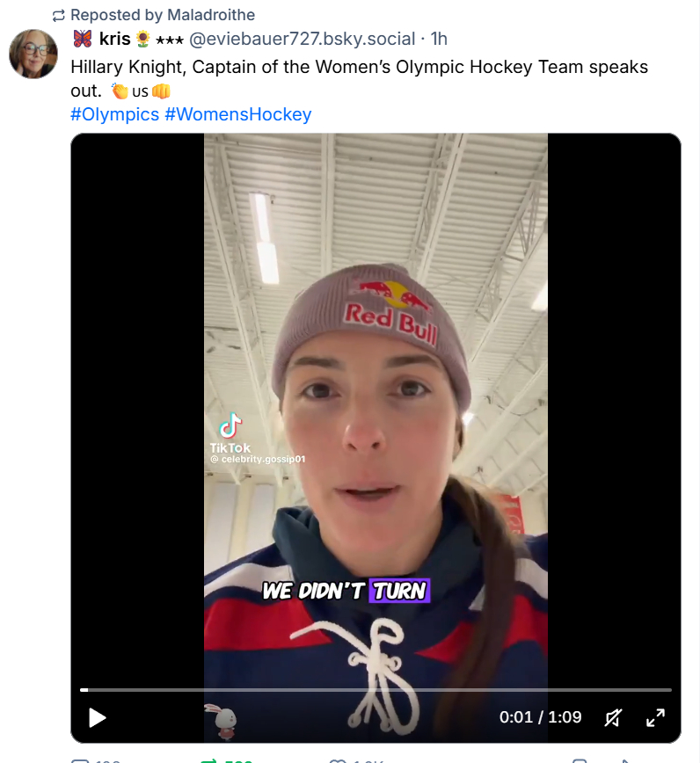Open the #WomensHockey hashtag
Image resolution: width=700 pixels, height=763 pixels.
point(237,114)
